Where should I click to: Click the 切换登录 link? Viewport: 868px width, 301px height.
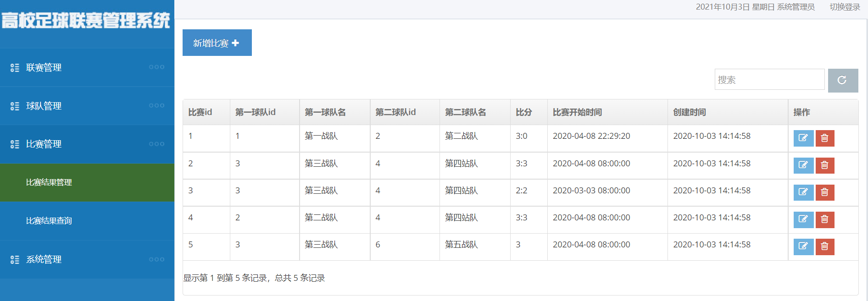click(x=845, y=7)
